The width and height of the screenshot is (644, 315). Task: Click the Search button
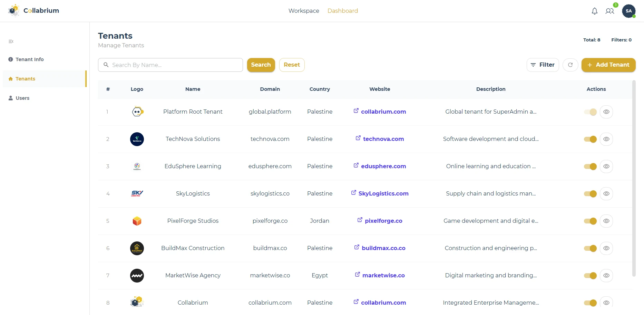[x=261, y=65]
